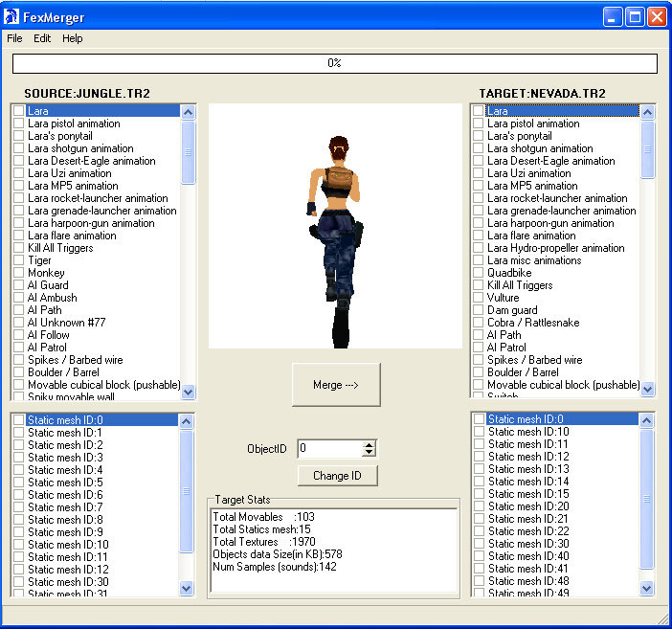
Task: Click Num Samples (sounds):142 stat line
Action: point(275,567)
